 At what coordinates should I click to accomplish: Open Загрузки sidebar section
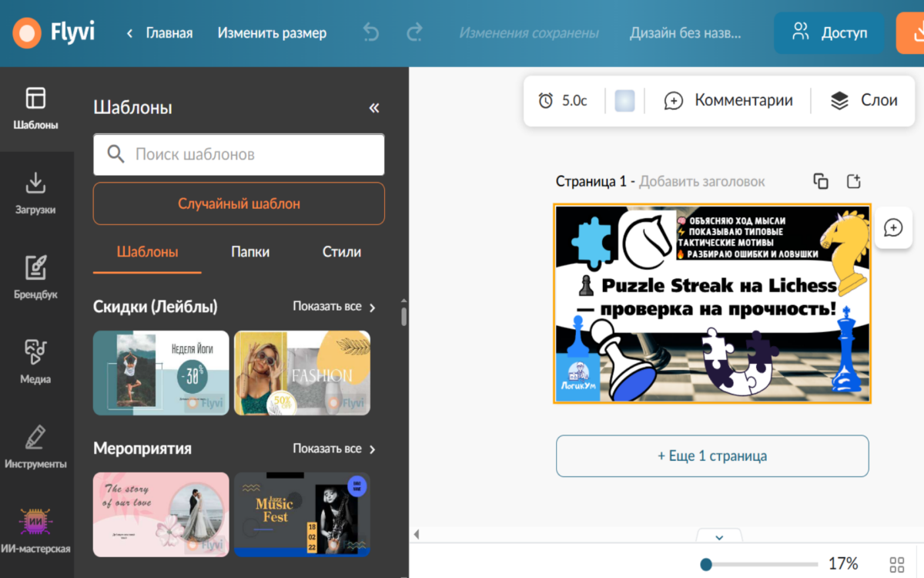(x=36, y=193)
